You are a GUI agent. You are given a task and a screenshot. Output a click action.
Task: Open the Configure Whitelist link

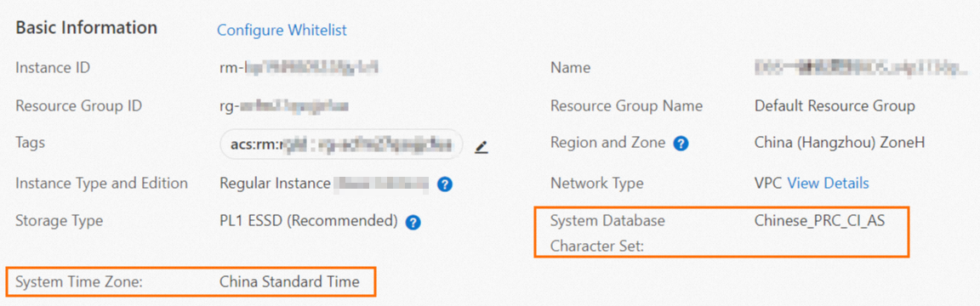click(x=282, y=30)
